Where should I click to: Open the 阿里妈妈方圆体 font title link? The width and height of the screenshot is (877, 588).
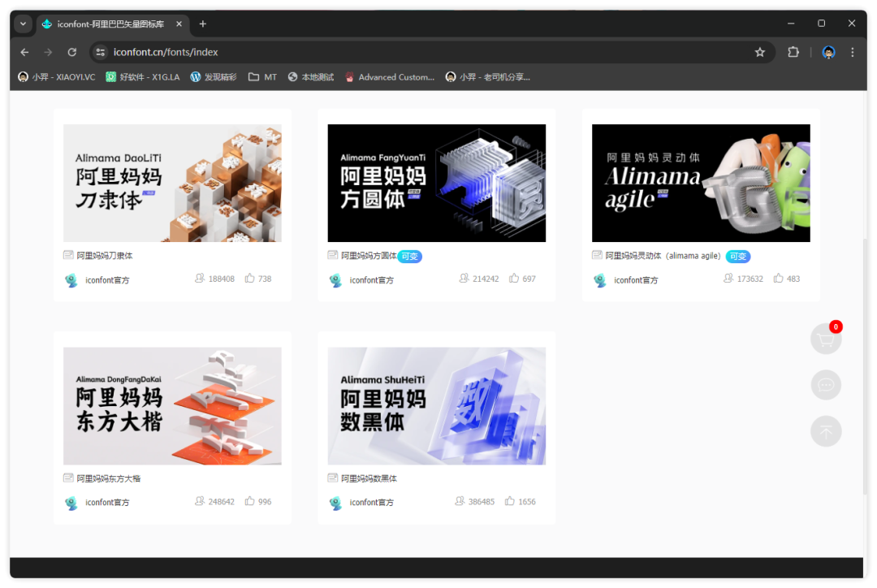pos(369,256)
